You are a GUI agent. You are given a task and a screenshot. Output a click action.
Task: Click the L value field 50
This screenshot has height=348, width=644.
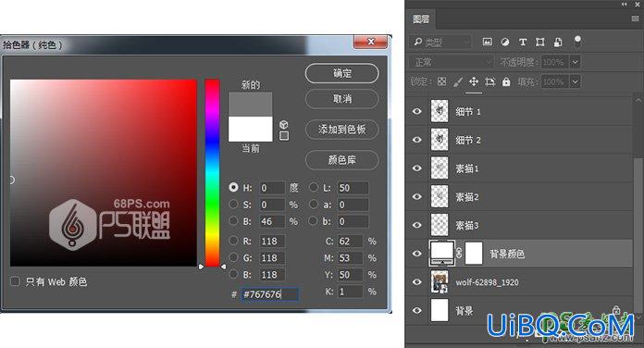353,188
